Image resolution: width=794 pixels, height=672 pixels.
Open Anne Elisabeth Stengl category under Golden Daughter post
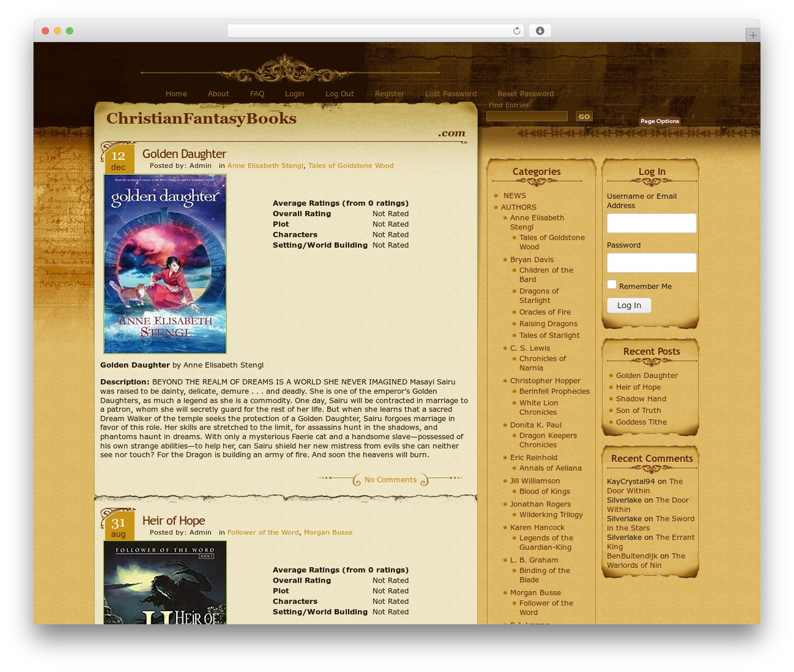265,166
